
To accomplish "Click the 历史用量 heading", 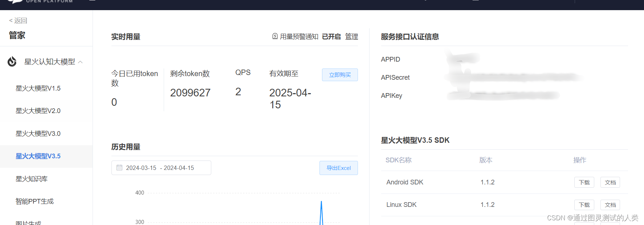I will (x=126, y=147).
